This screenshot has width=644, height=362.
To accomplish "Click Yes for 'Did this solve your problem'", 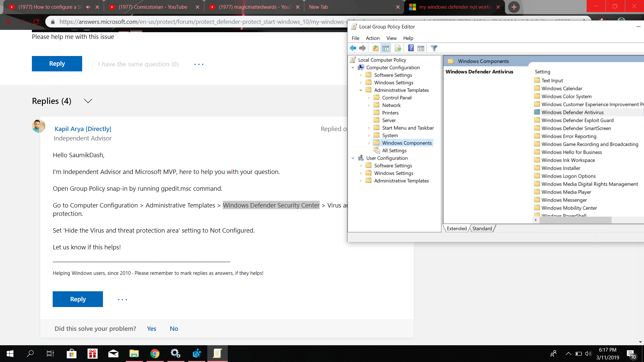I will point(151,328).
